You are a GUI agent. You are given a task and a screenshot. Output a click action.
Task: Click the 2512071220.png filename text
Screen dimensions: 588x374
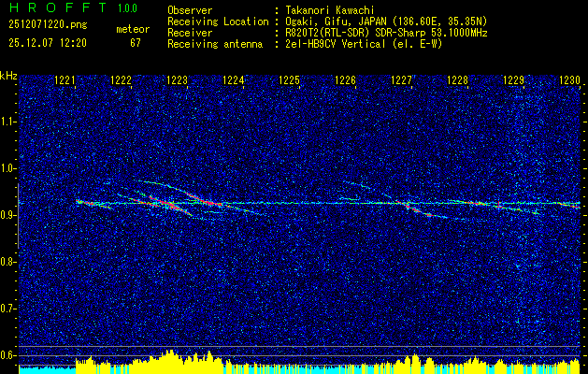(48, 25)
